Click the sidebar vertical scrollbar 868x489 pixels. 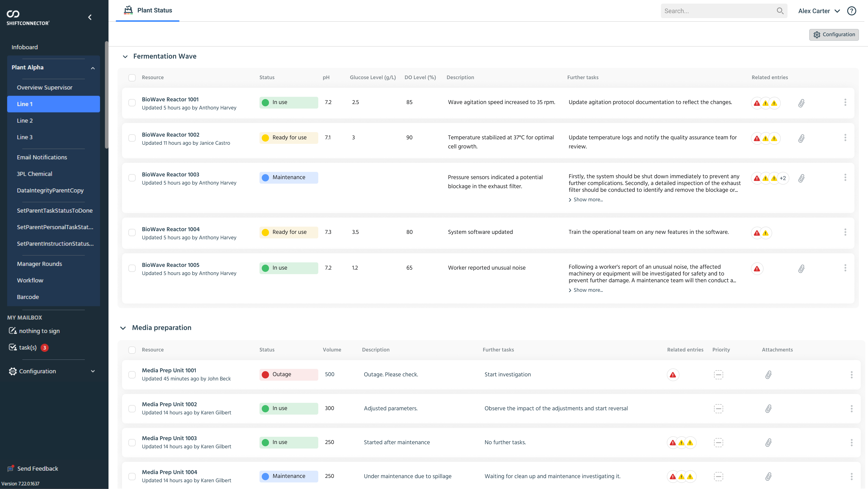[106, 95]
